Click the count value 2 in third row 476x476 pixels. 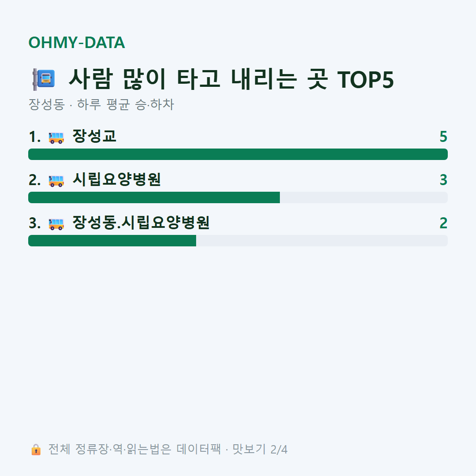(443, 223)
